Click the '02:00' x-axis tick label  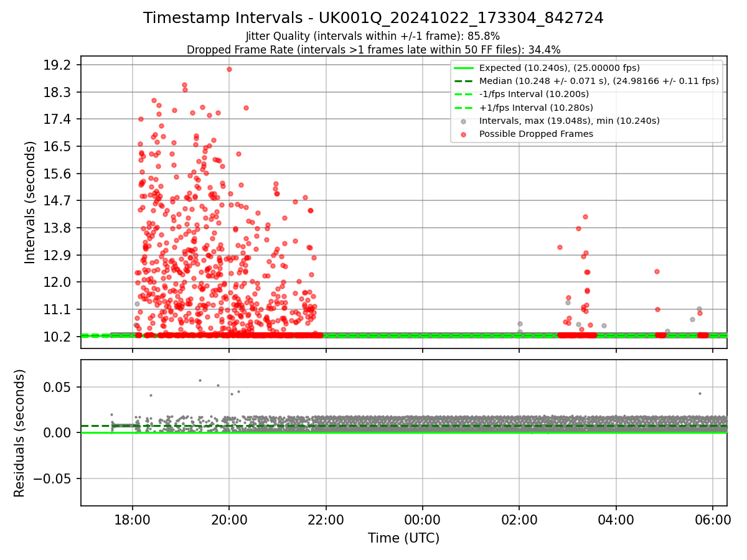(519, 520)
